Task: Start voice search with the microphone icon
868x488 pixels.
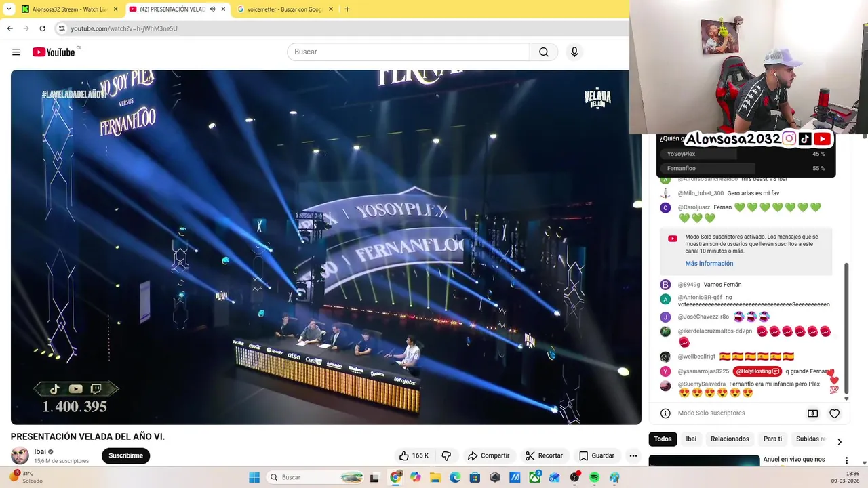Action: (x=574, y=52)
